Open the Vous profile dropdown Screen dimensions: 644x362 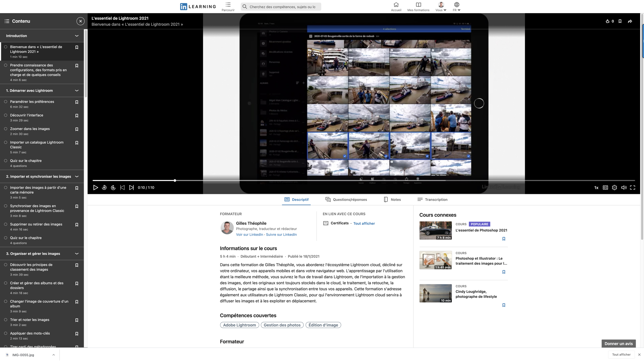click(x=441, y=7)
